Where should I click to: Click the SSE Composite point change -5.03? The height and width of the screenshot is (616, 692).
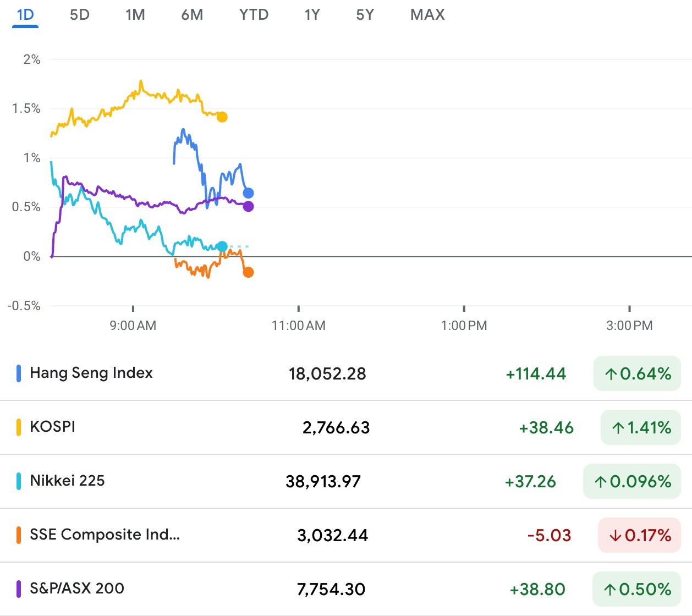549,536
